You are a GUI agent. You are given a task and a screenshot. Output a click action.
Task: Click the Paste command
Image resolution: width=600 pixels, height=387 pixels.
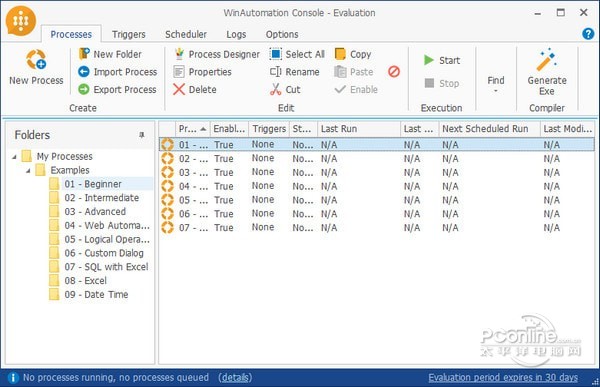[354, 72]
